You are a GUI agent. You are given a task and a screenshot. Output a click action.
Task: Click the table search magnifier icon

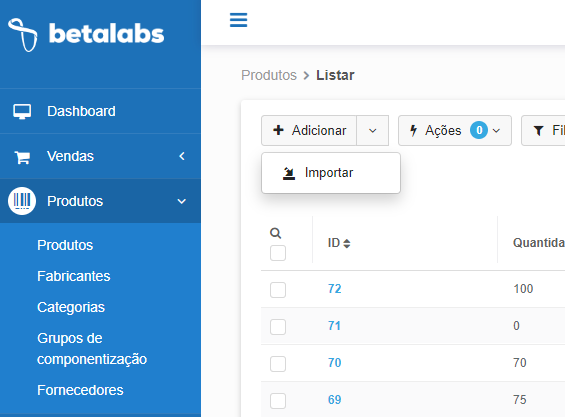pos(276,233)
